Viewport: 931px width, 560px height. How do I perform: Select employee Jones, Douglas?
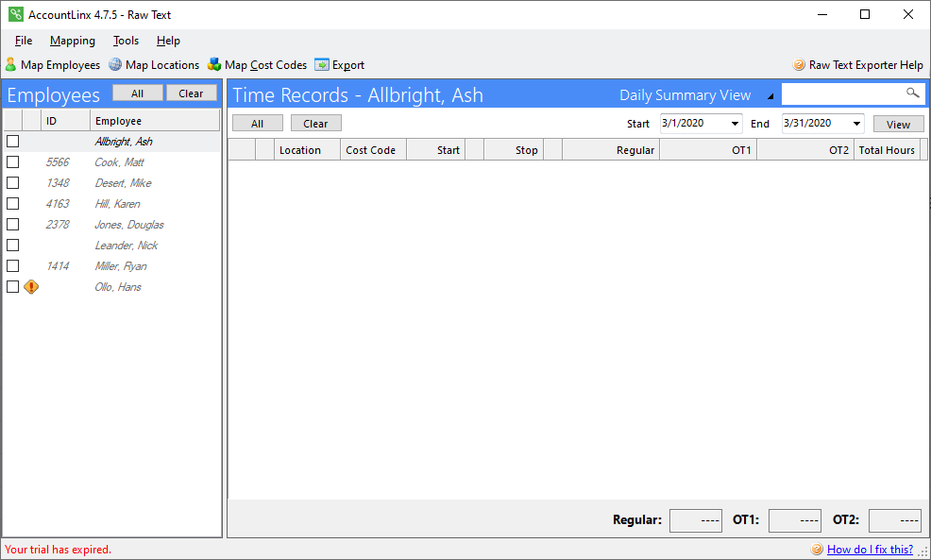click(x=129, y=225)
